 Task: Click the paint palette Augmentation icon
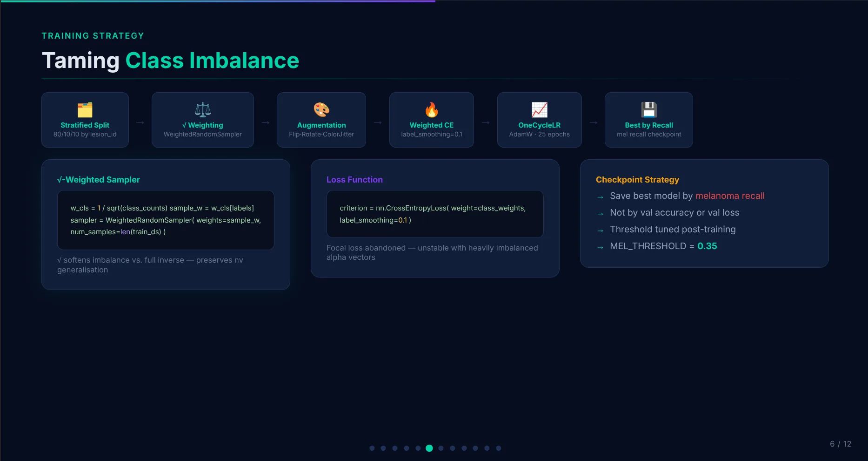[x=321, y=110]
